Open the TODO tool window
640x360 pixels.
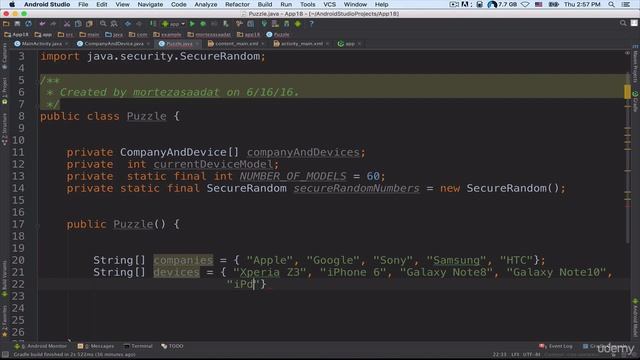click(172, 346)
